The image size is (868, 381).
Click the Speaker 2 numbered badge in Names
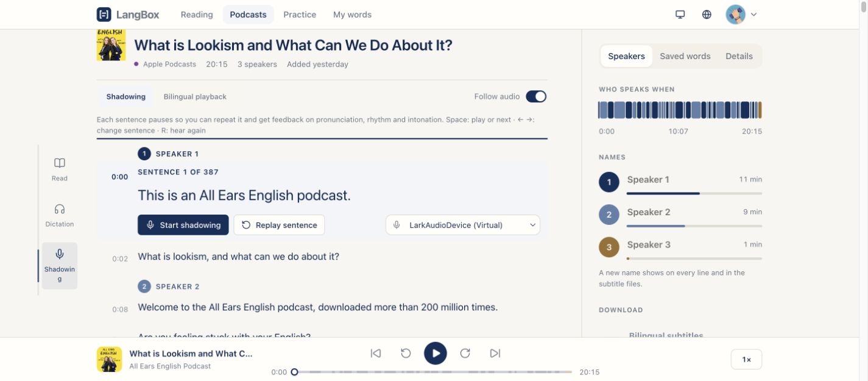609,215
